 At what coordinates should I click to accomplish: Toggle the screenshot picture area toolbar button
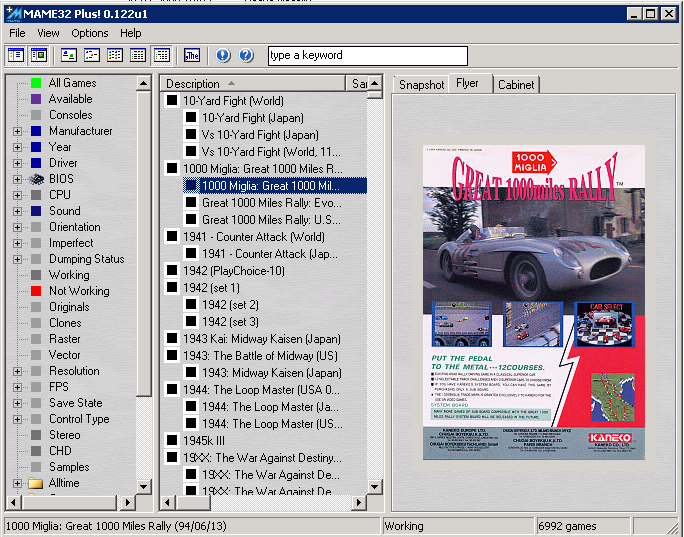tap(39, 55)
